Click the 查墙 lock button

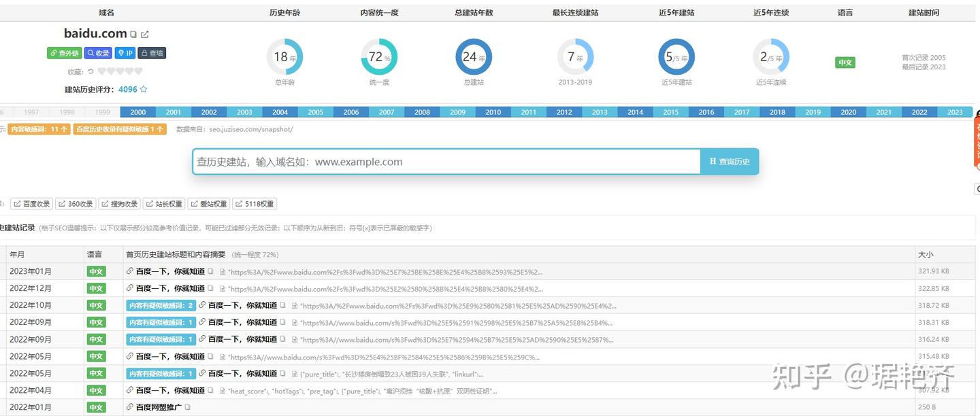pos(152,53)
